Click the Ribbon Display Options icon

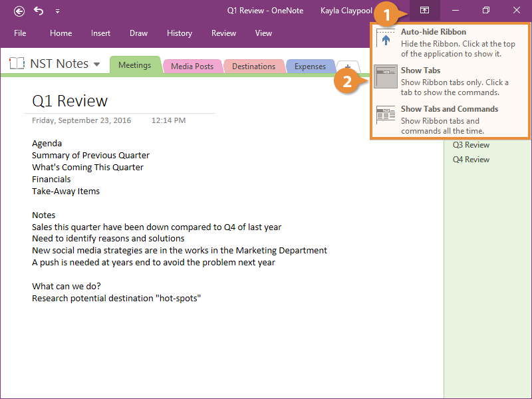click(424, 11)
